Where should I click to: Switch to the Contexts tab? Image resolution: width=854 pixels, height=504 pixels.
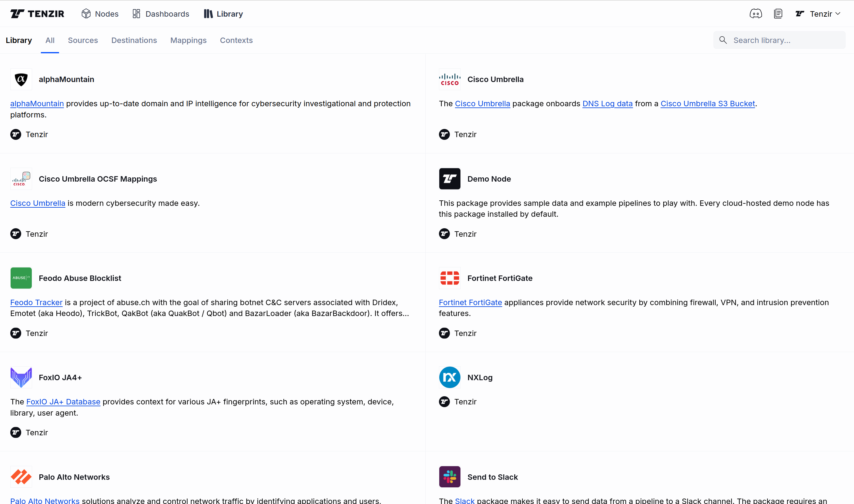pos(236,41)
